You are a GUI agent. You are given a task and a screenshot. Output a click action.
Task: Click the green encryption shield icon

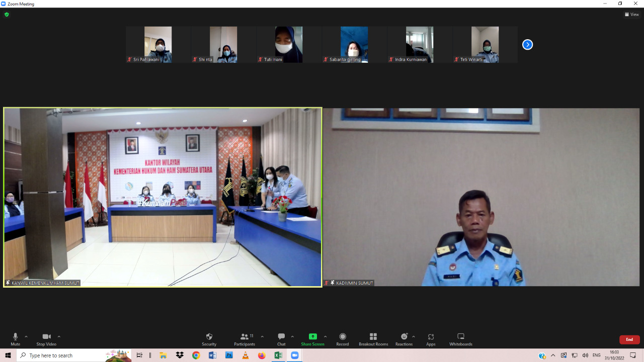(x=7, y=15)
